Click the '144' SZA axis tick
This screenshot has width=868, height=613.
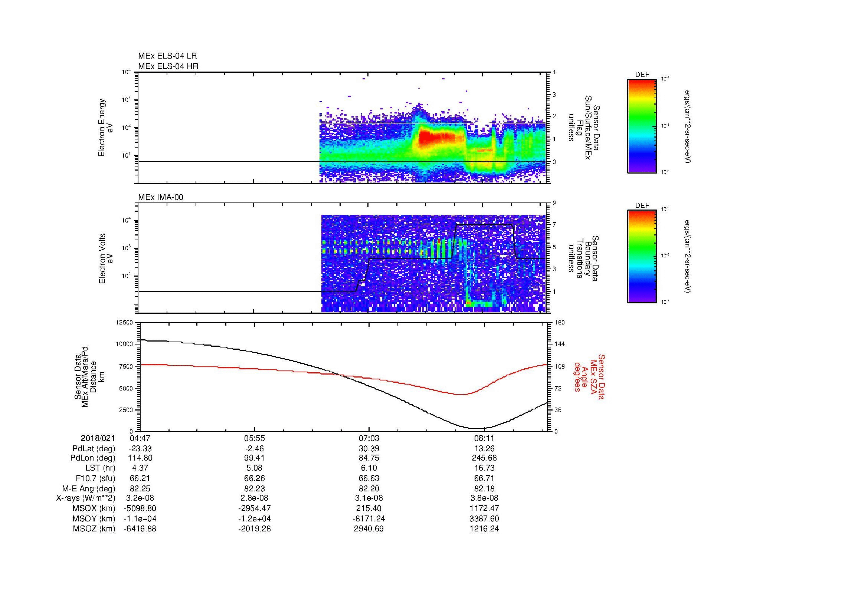click(560, 344)
